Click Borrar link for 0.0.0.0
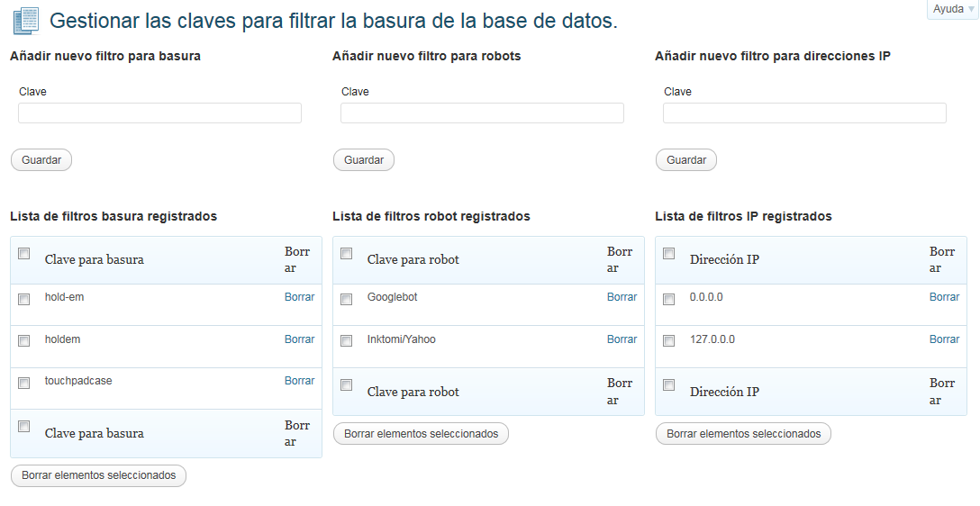 click(x=944, y=297)
